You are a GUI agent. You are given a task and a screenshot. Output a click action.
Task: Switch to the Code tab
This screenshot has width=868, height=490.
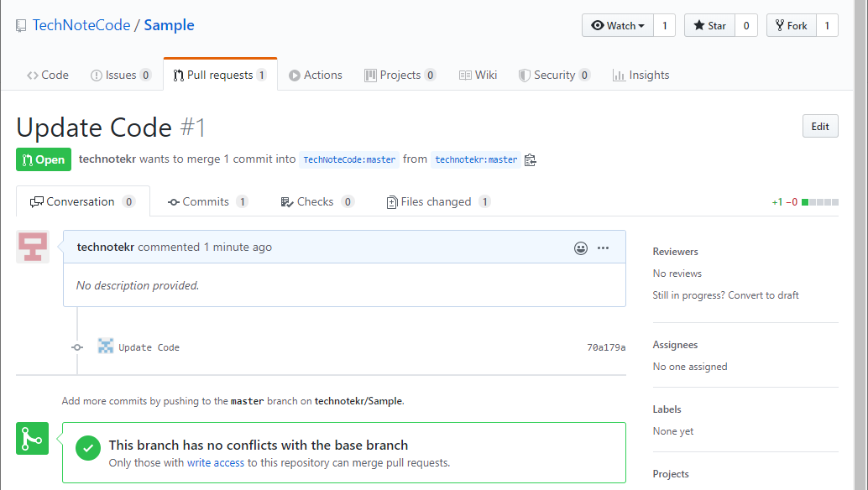[48, 75]
